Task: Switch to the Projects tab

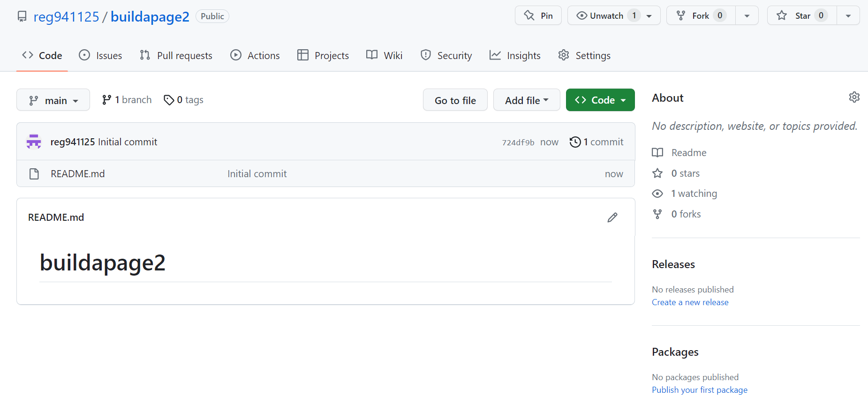Action: 323,55
